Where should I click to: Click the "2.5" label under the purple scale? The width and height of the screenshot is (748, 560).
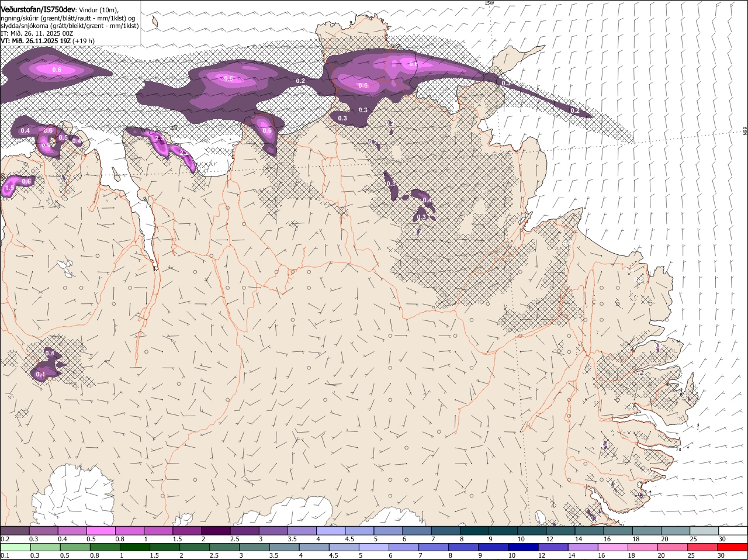[x=235, y=538]
